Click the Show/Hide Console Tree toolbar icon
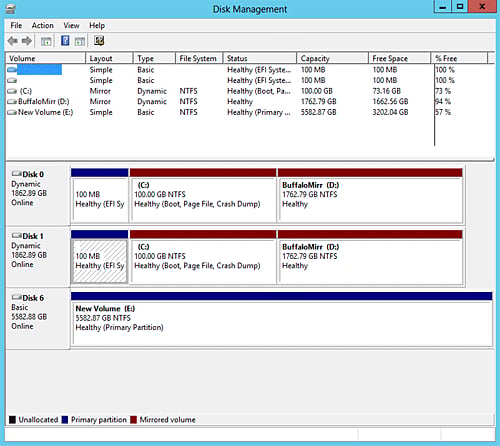500x446 pixels. [x=46, y=41]
